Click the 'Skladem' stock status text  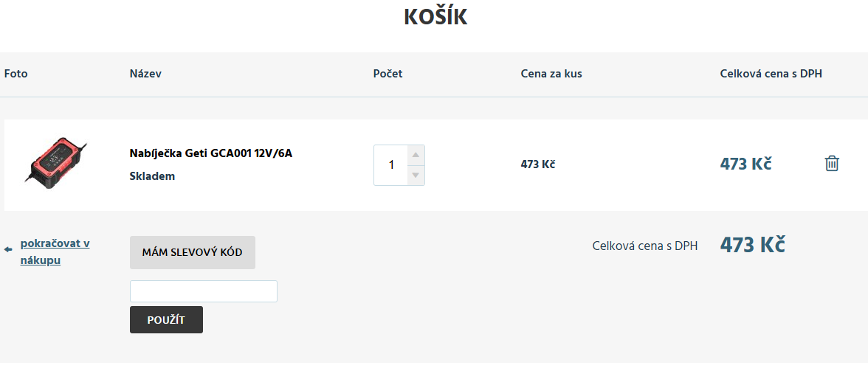(x=152, y=177)
